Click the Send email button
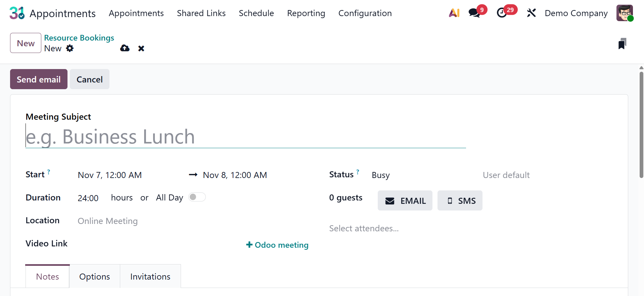The width and height of the screenshot is (644, 296). coord(39,79)
